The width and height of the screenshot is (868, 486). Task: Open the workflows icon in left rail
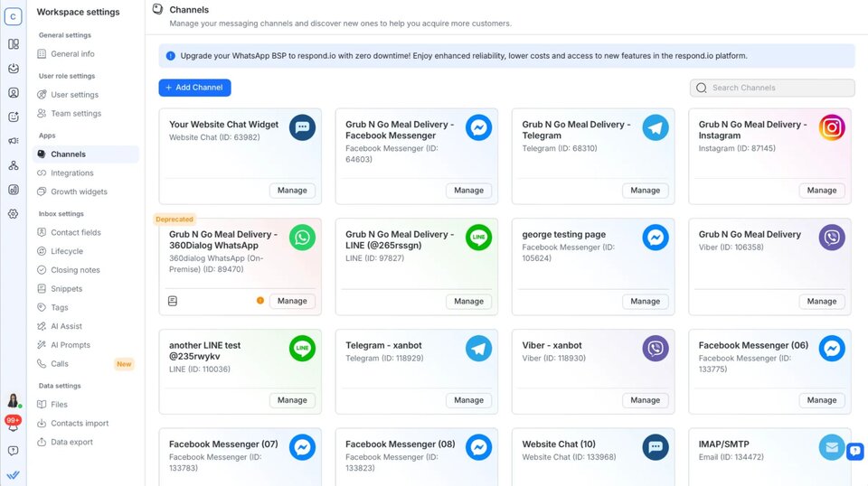[x=14, y=165]
